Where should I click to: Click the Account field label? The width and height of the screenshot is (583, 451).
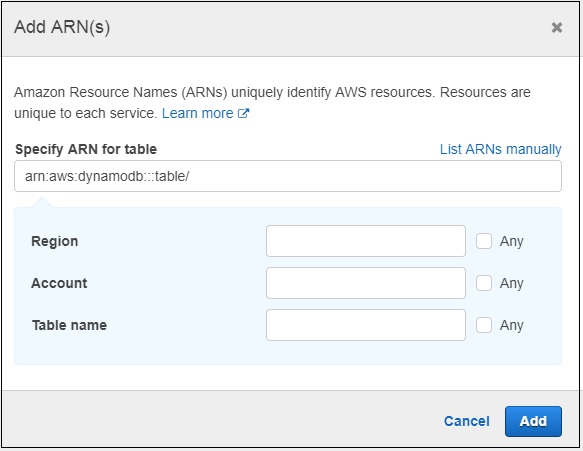[x=59, y=283]
